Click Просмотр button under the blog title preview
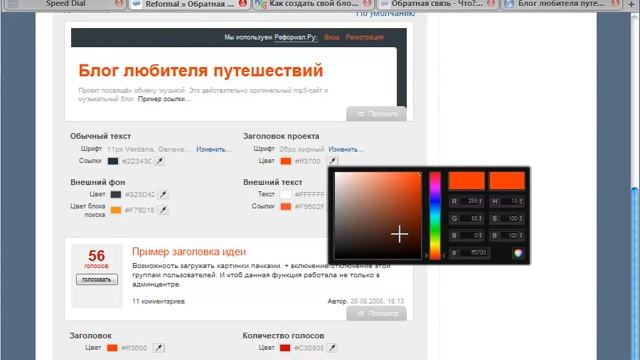640x360 pixels. (x=376, y=114)
